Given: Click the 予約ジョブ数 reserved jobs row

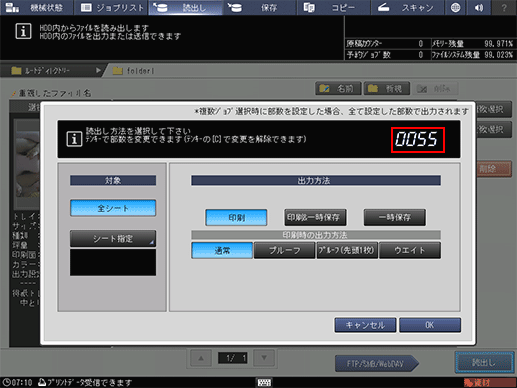Looking at the screenshot, I should pos(387,55).
